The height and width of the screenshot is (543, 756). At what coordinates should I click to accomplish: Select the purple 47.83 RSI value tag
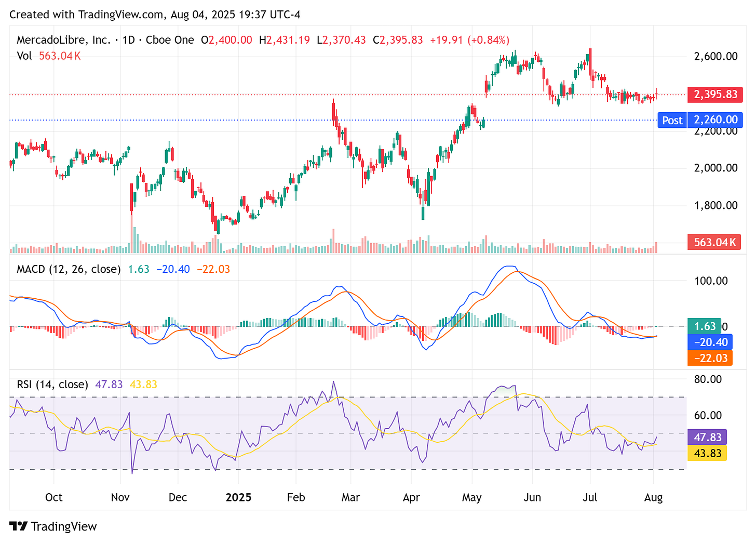tap(707, 436)
